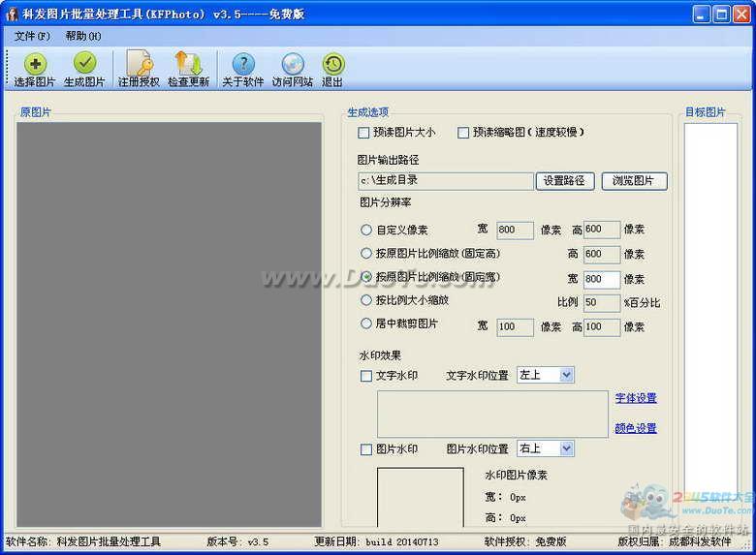
Task: Select the 自定义像素 radio button
Action: pyautogui.click(x=366, y=230)
